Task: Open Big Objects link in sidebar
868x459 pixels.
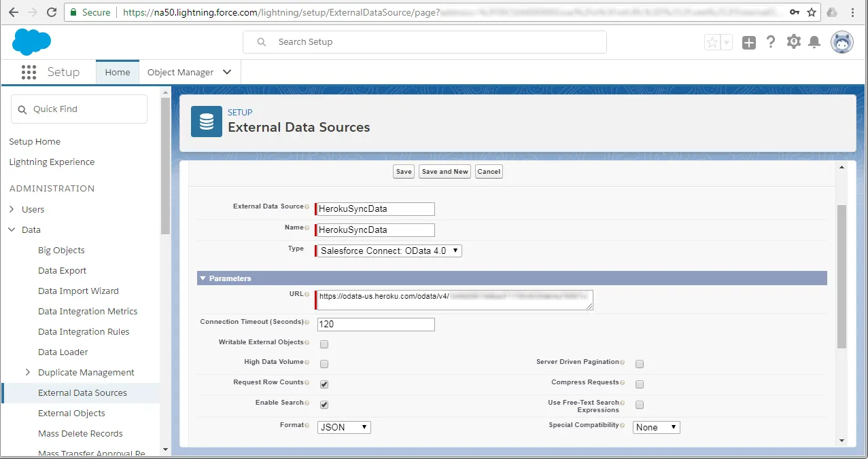Action: click(x=61, y=250)
